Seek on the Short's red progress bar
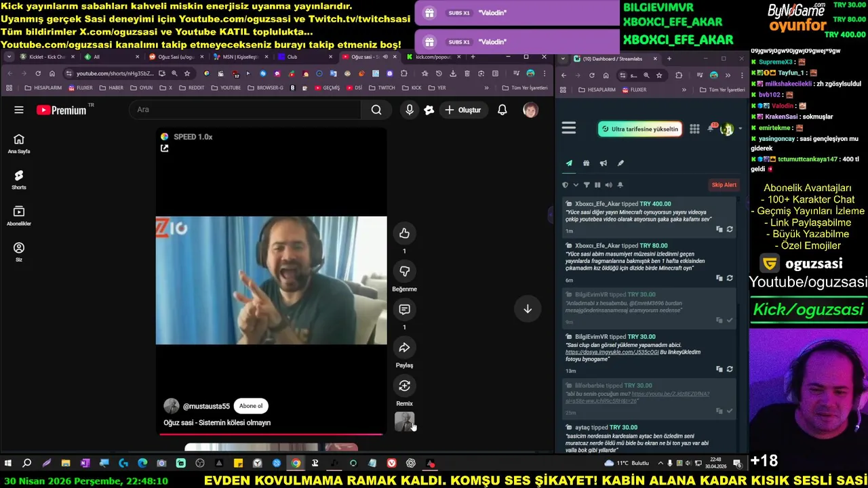This screenshot has width=868, height=488. 271,434
